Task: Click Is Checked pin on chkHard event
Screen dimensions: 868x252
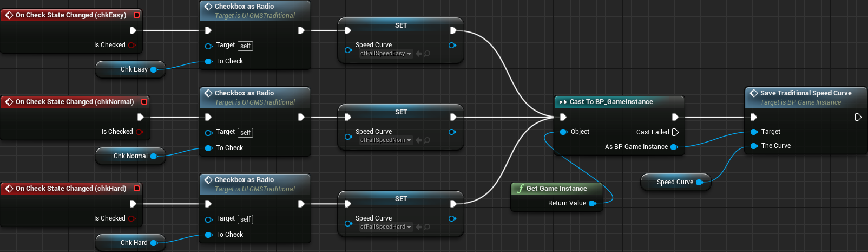Action: (131, 218)
